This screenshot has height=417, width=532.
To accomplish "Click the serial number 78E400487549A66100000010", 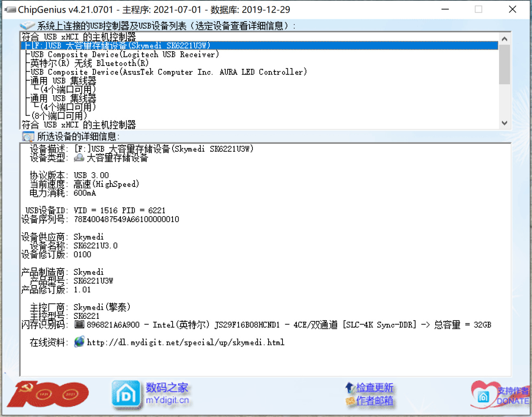I will pos(126,219).
